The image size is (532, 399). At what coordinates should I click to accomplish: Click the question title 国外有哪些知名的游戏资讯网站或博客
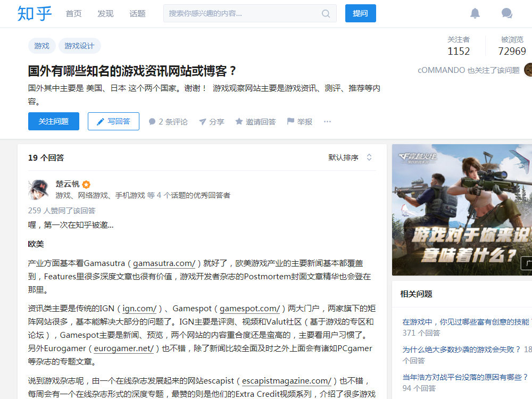tap(132, 71)
